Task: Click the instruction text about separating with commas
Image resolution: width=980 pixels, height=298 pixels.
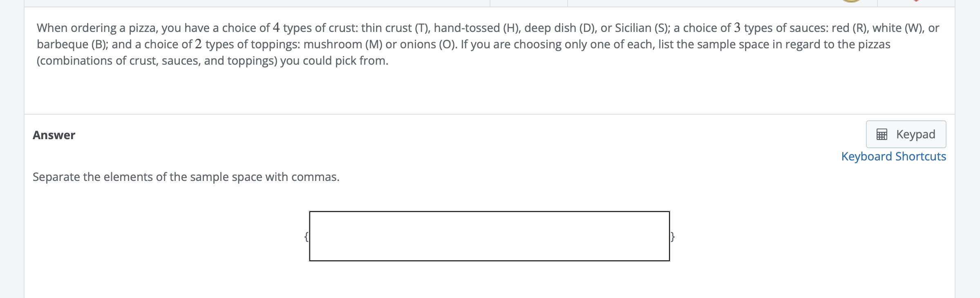Action: tap(186, 177)
